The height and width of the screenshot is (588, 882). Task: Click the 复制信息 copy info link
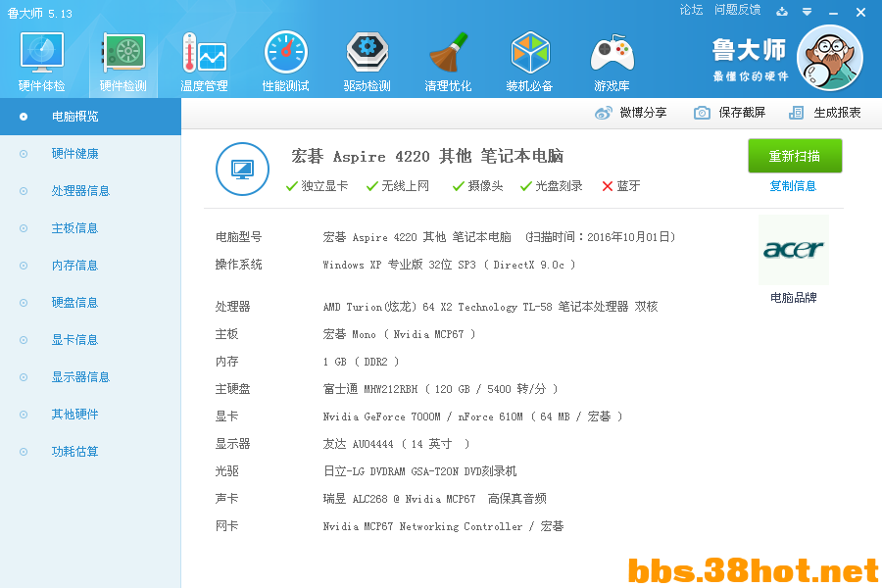(793, 186)
